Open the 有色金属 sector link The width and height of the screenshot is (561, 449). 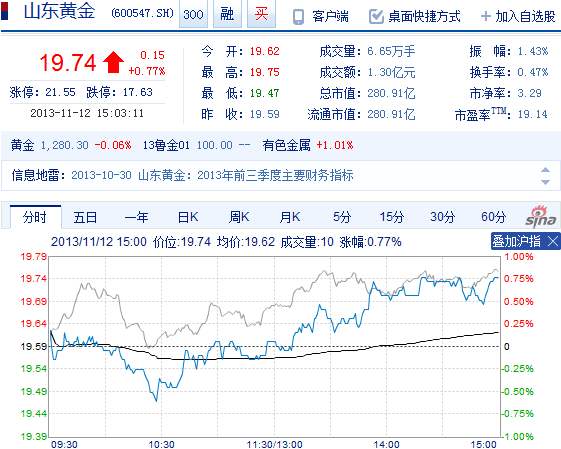287,145
